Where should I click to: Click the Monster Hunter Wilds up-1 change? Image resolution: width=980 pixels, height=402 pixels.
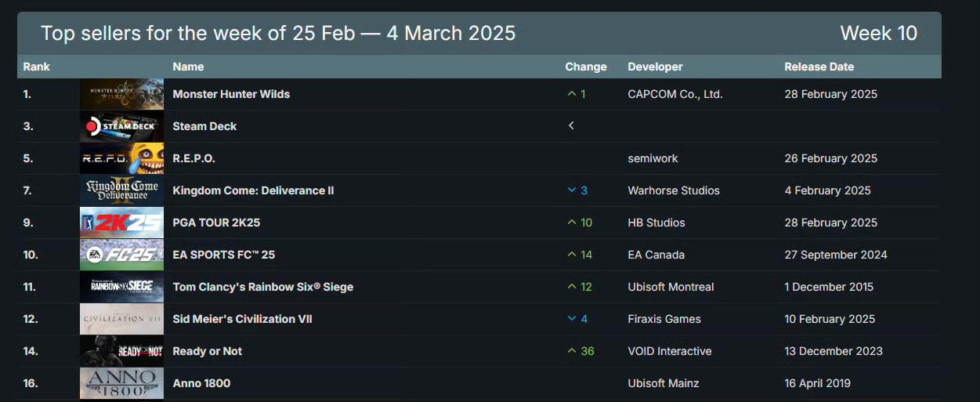coord(576,94)
